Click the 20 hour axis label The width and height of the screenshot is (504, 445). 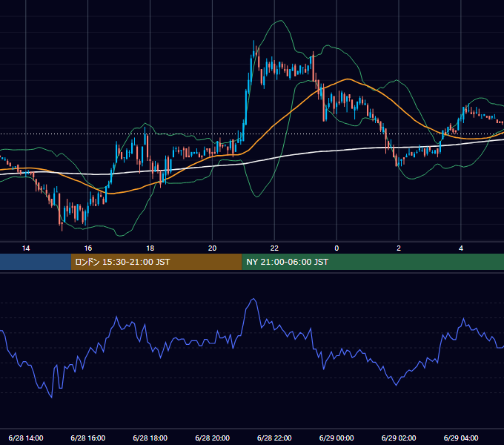212,248
